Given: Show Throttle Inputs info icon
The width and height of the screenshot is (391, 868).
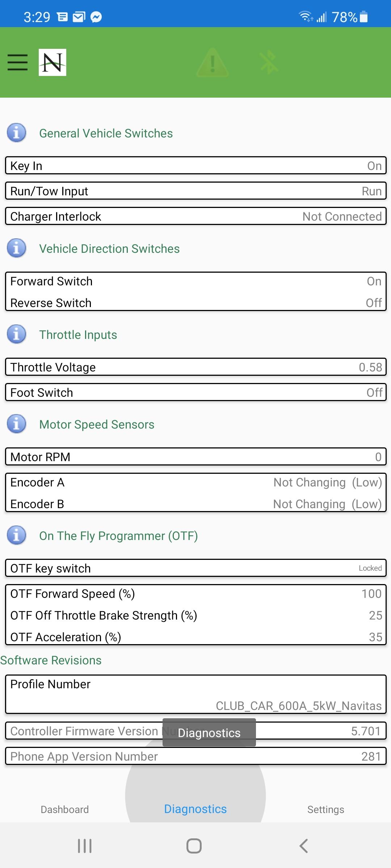Looking at the screenshot, I should pos(17,334).
